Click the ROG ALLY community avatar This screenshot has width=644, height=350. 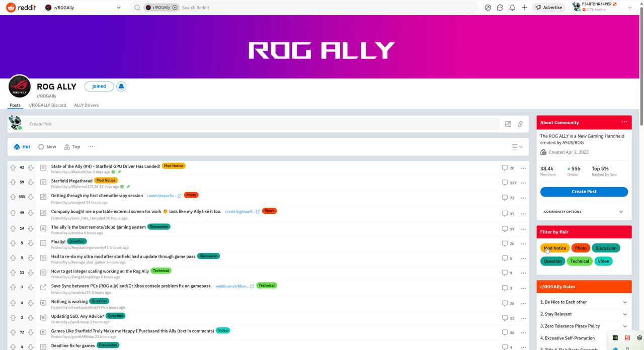click(20, 86)
